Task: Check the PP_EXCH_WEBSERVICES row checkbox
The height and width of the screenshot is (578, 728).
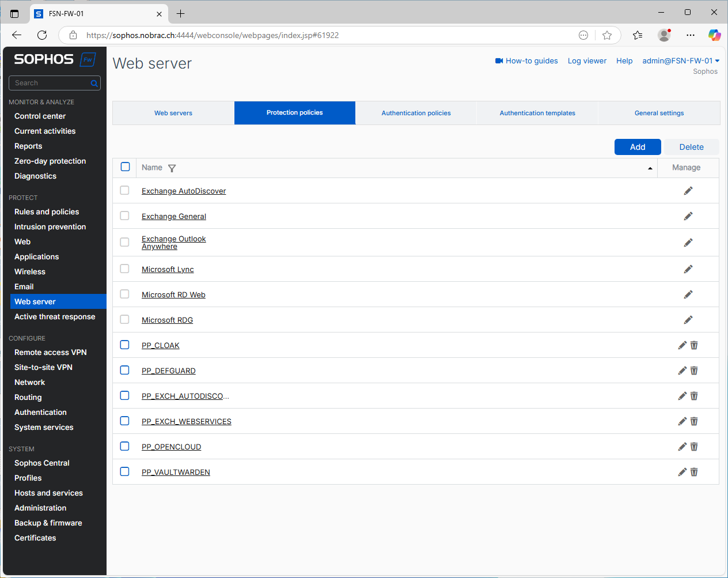Action: pyautogui.click(x=124, y=421)
